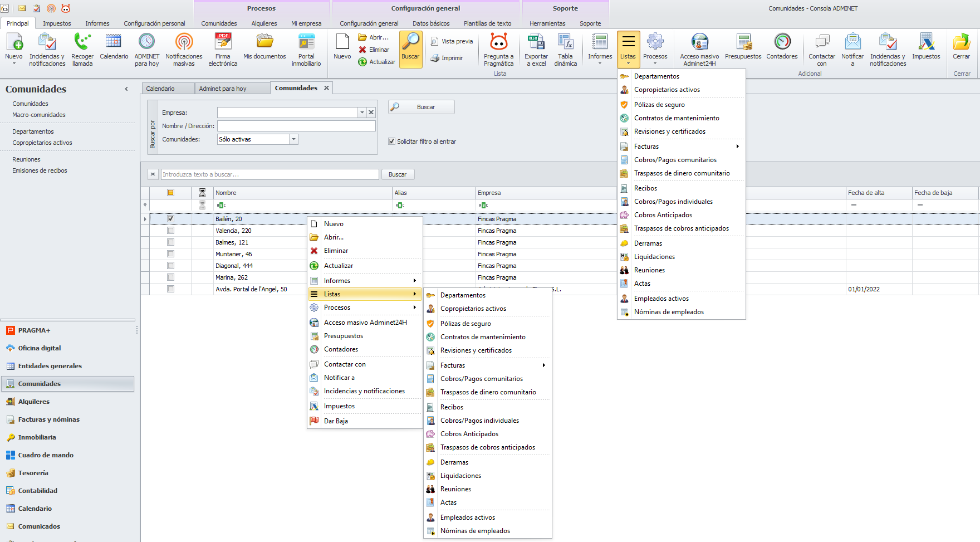Click the Recoger llamada phone icon

click(x=82, y=42)
